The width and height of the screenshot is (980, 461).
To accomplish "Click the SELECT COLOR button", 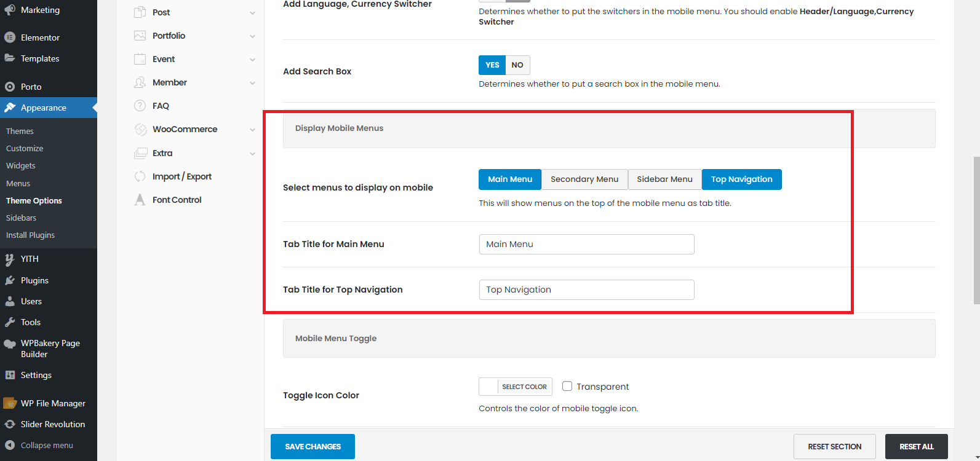I will point(524,387).
